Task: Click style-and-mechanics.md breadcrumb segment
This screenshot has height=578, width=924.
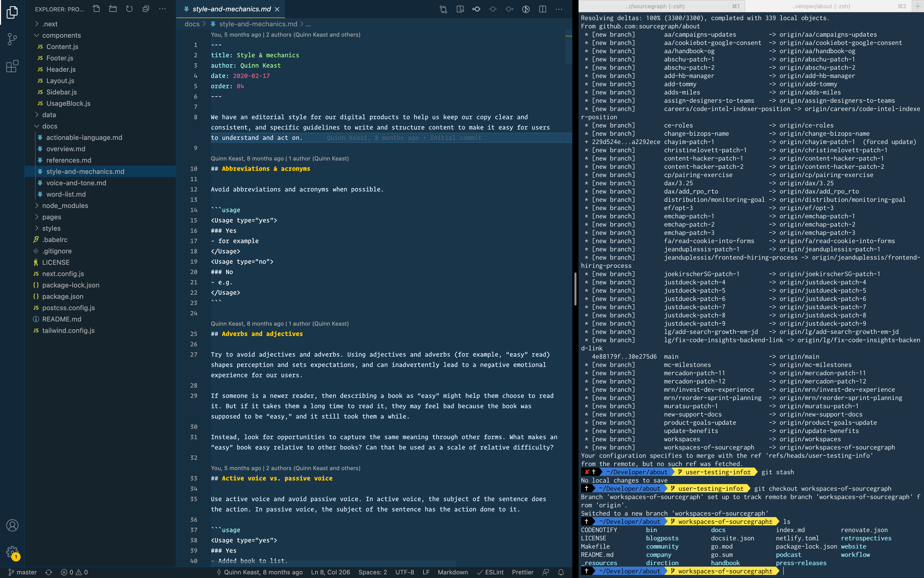Action: [x=254, y=24]
